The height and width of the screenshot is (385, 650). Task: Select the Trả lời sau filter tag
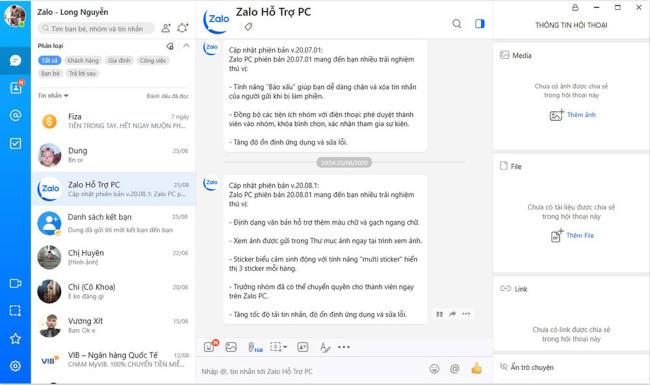[x=82, y=73]
